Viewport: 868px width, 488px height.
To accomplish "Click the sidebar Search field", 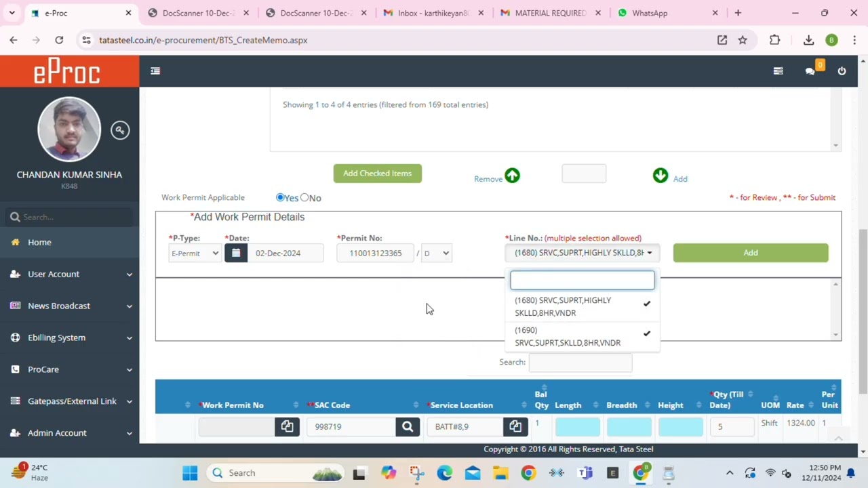I will 70,217.
